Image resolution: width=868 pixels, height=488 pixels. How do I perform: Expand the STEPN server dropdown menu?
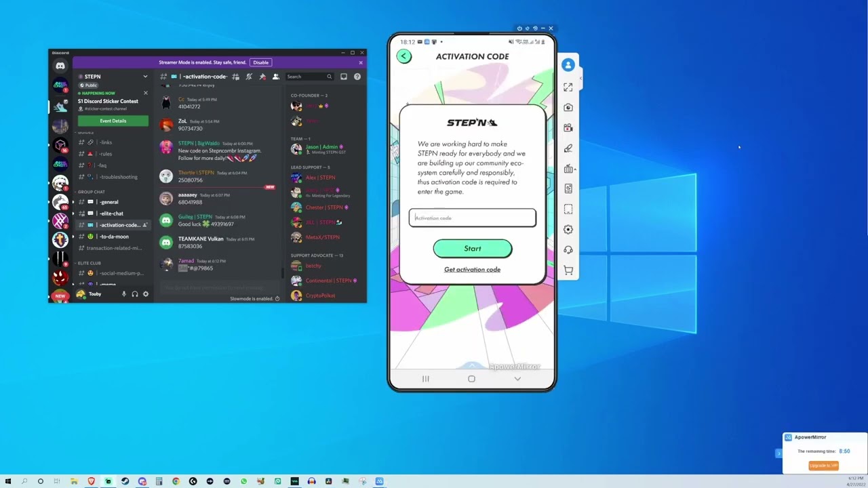145,77
